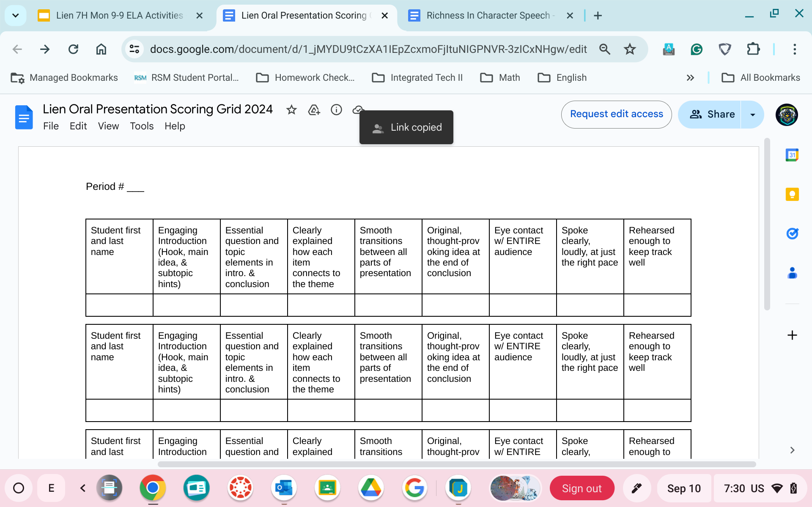Open the Tools menu
This screenshot has height=507, width=812.
click(142, 126)
